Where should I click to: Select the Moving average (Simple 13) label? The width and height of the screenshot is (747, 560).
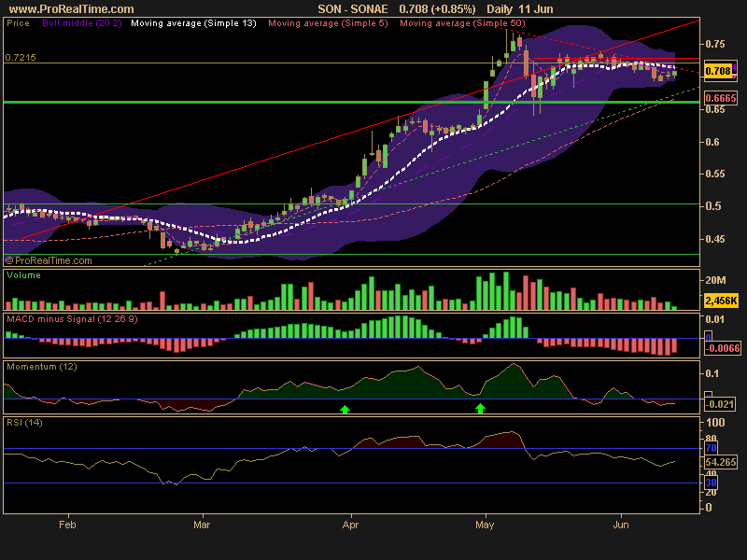tap(193, 21)
